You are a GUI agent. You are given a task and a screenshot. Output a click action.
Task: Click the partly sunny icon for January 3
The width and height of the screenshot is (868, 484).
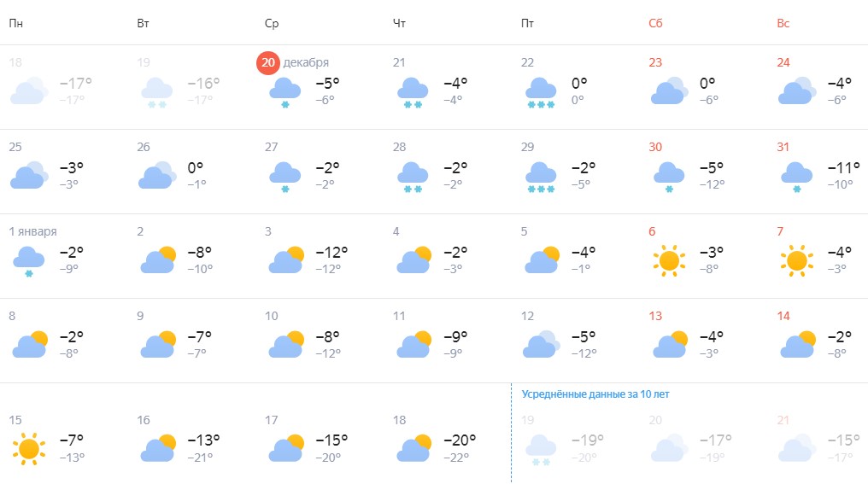coord(286,260)
